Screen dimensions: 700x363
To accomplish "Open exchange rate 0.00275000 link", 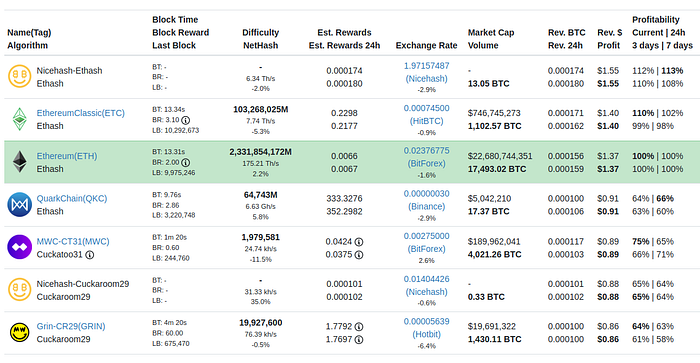I will point(426,236).
